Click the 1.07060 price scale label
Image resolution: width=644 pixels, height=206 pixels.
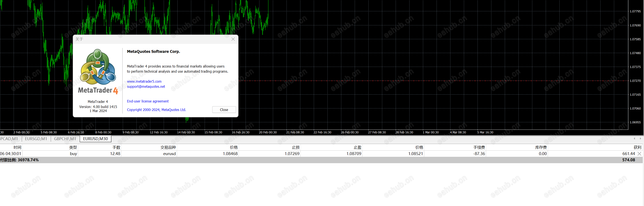[635, 109]
